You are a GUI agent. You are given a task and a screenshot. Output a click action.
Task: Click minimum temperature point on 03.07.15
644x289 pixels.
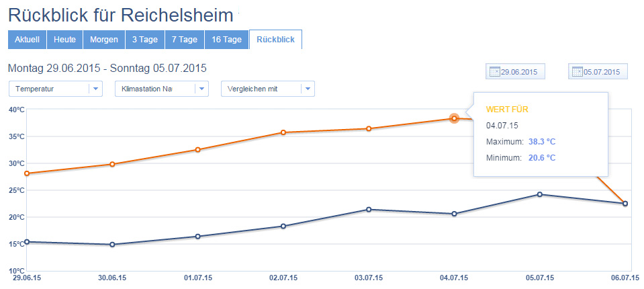pyautogui.click(x=369, y=210)
